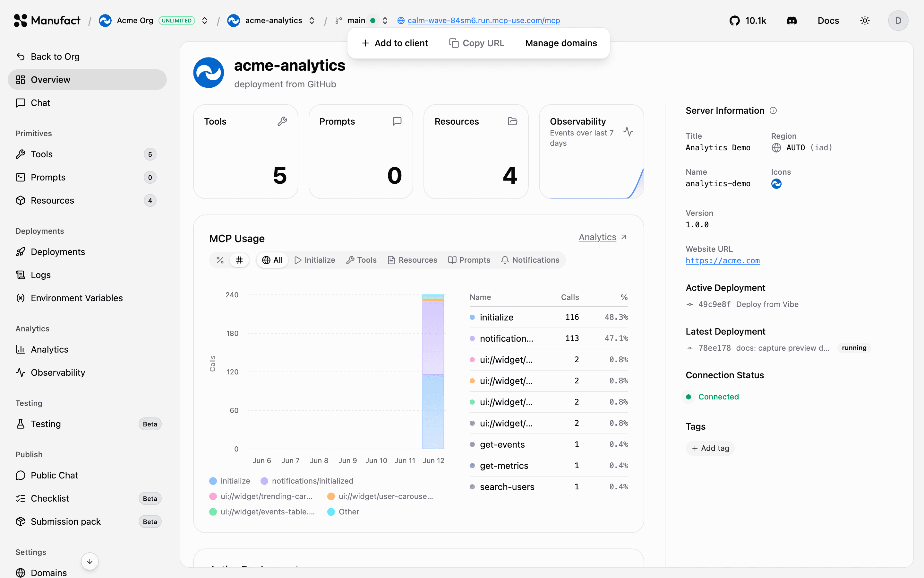
Task: Expand the main branch switcher
Action: 385,21
